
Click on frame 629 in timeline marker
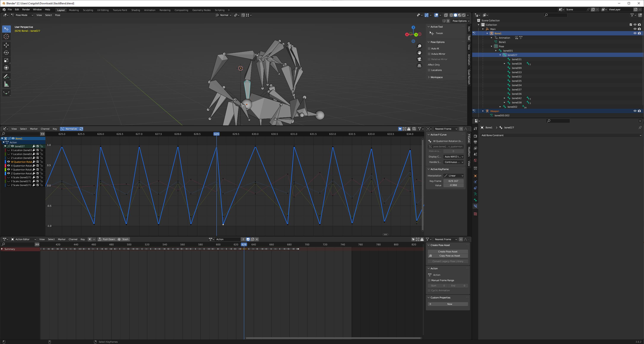point(216,134)
